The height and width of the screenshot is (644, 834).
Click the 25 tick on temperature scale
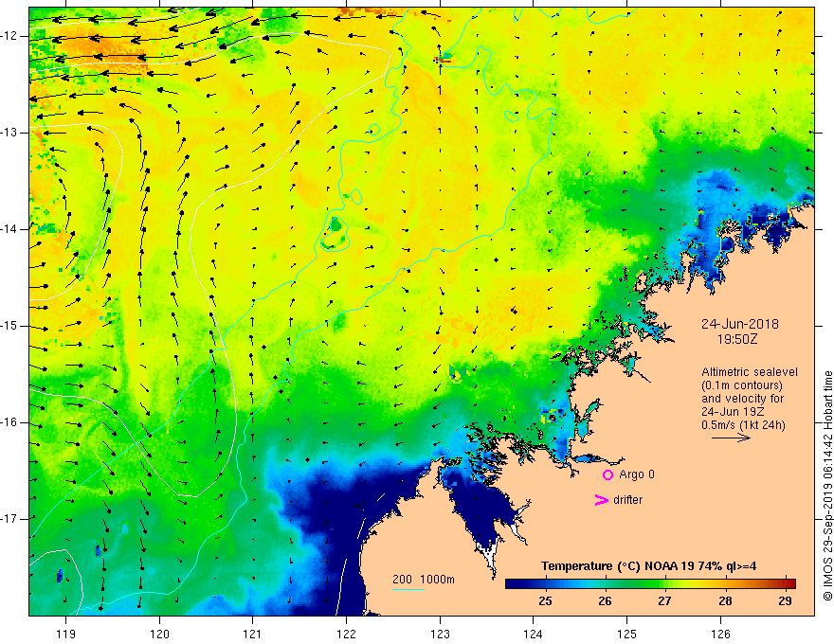point(545,601)
